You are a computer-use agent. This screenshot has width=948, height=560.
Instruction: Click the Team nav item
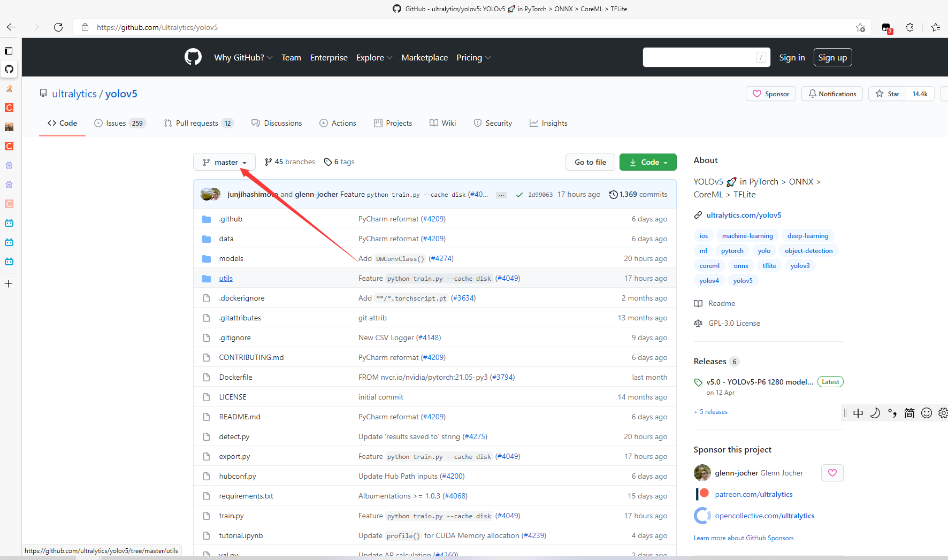[x=291, y=57]
